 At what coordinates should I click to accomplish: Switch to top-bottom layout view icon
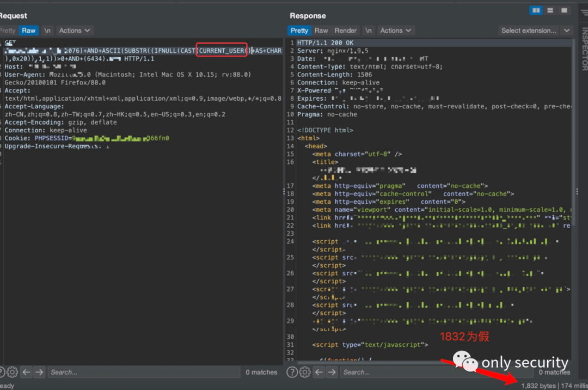(550, 10)
